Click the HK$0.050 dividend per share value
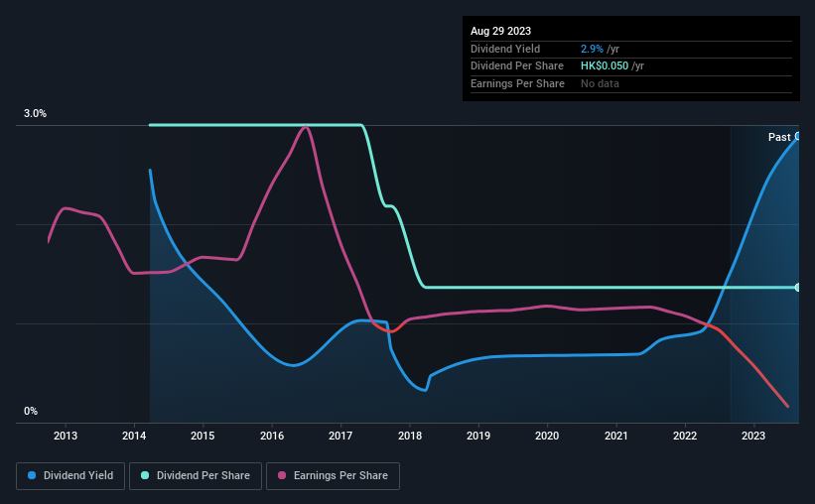815x504 pixels. pos(605,66)
